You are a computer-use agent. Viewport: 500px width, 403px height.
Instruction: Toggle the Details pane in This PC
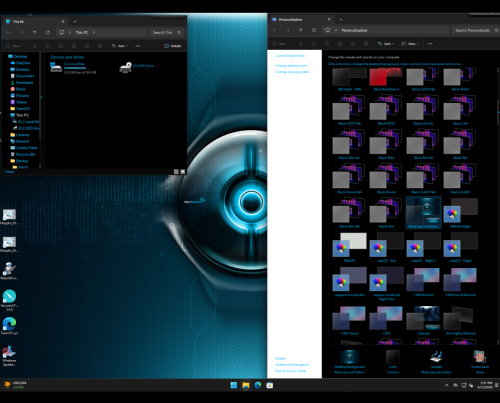pos(173,46)
